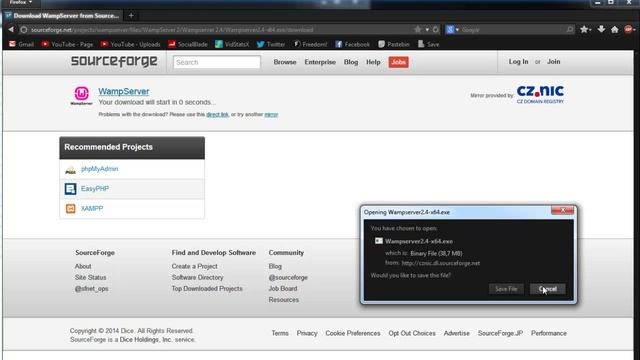
Task: Open the Firefox application menu dropdown
Action: (x=20, y=2)
